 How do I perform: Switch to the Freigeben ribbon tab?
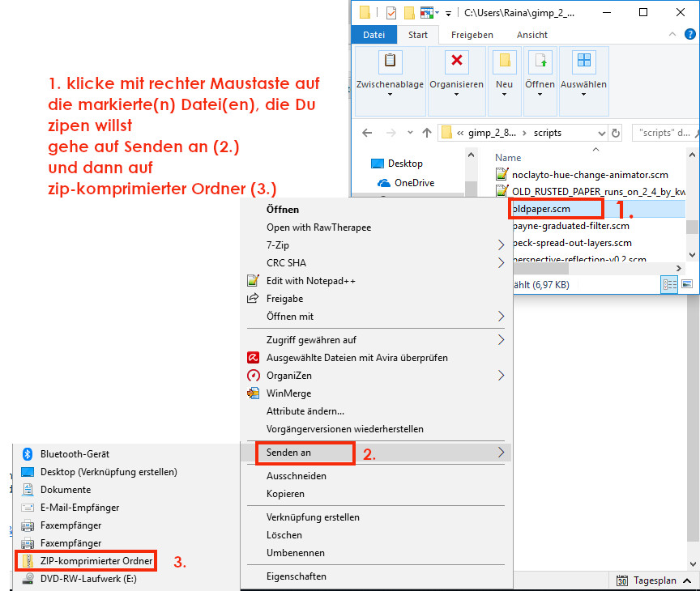coord(472,35)
